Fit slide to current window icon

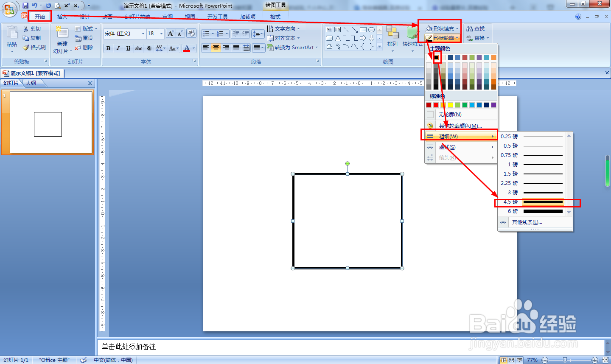pyautogui.click(x=605, y=360)
